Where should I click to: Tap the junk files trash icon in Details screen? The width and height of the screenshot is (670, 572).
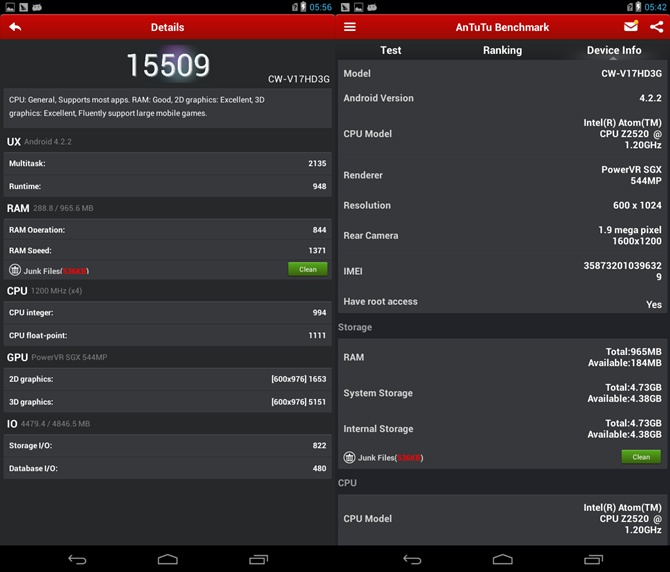point(15,270)
